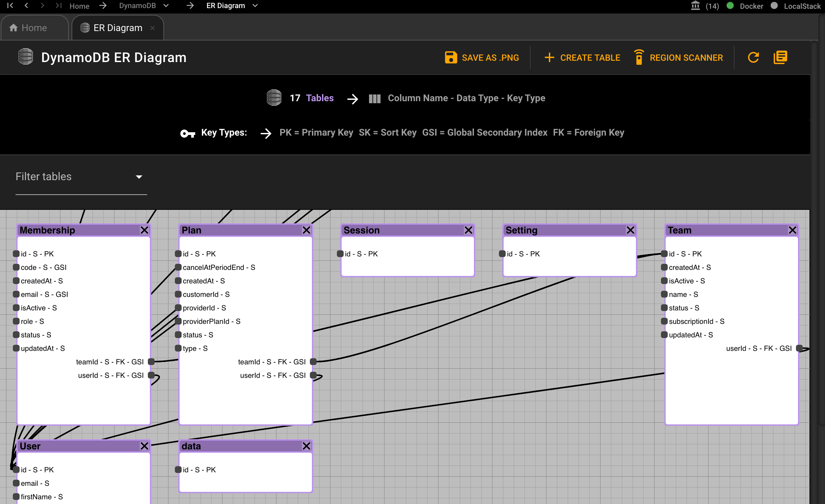Close the Team table card
The height and width of the screenshot is (504, 825).
tap(793, 230)
